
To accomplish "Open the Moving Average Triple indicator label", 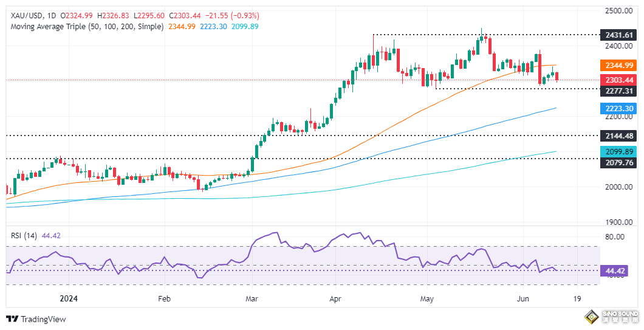I will click(x=87, y=27).
